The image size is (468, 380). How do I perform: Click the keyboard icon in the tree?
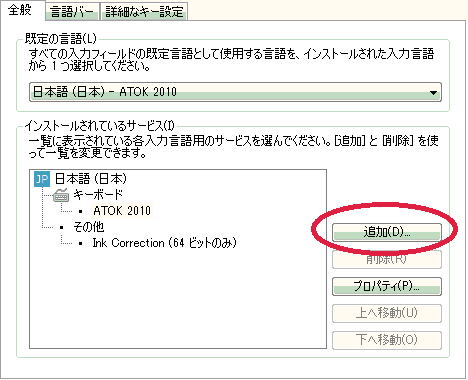(61, 195)
